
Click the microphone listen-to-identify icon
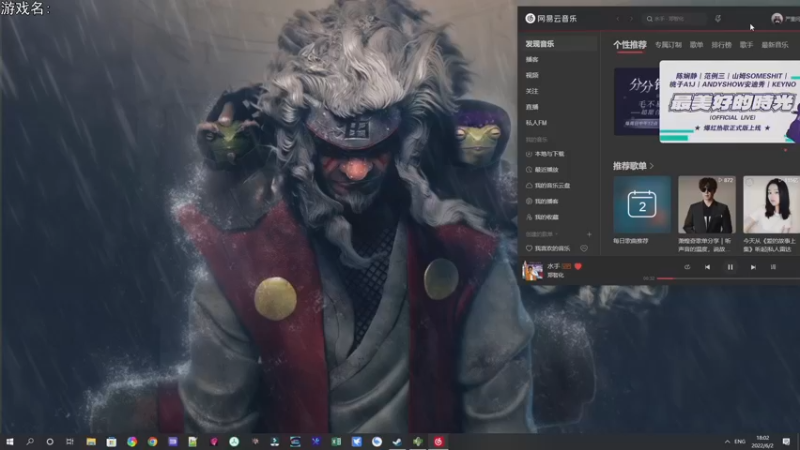pyautogui.click(x=718, y=19)
